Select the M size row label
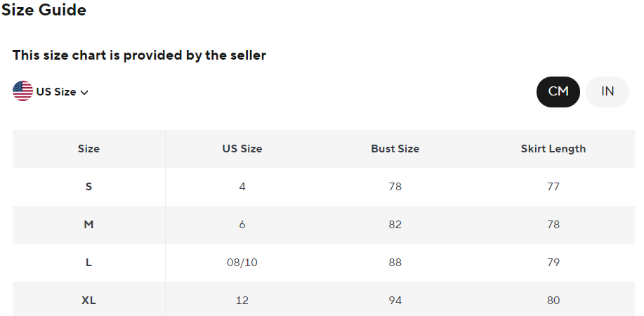The height and width of the screenshot is (316, 644). pos(88,225)
